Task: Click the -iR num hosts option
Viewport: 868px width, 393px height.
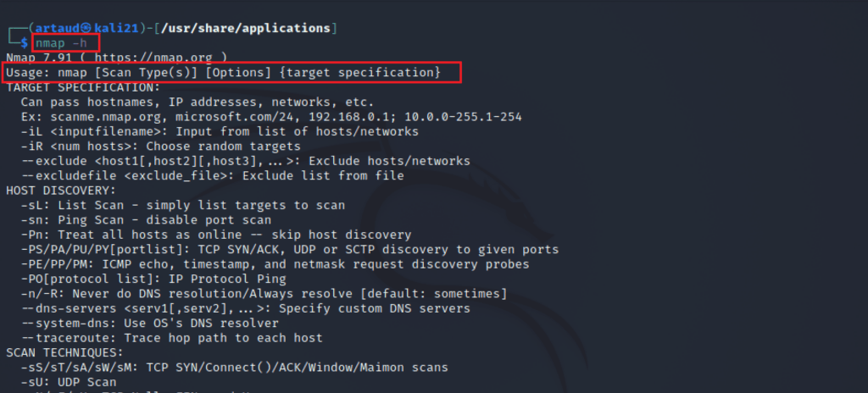Action: coord(160,147)
